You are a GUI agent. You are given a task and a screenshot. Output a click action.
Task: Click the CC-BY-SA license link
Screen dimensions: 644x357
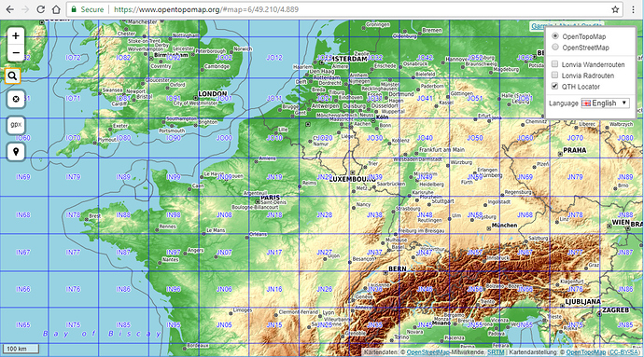click(623, 352)
